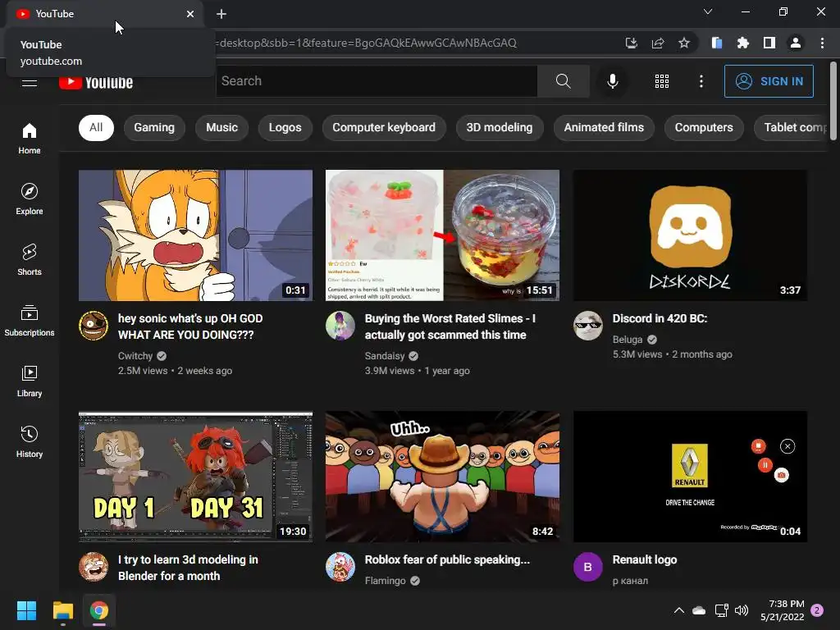Select the All filter chip

97,127
